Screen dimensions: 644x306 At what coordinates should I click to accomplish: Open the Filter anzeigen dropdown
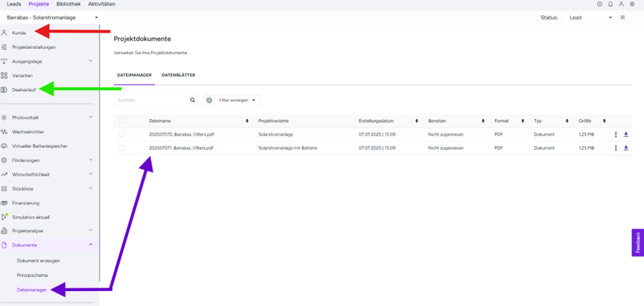[x=232, y=100]
